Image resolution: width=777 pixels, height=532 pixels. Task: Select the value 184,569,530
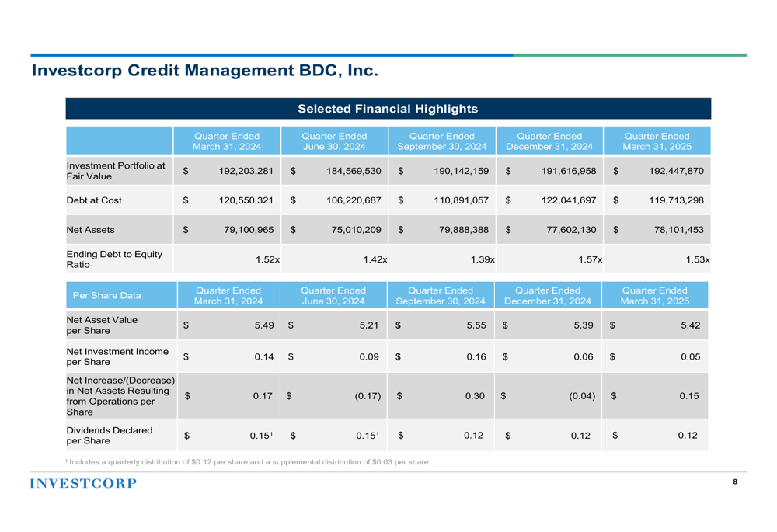(x=354, y=171)
